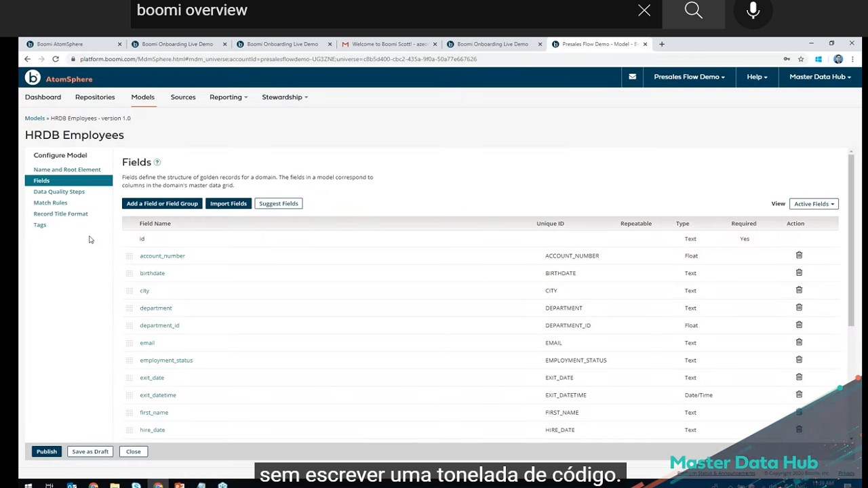Open the Match Rules section
The width and height of the screenshot is (868, 488).
pyautogui.click(x=50, y=203)
